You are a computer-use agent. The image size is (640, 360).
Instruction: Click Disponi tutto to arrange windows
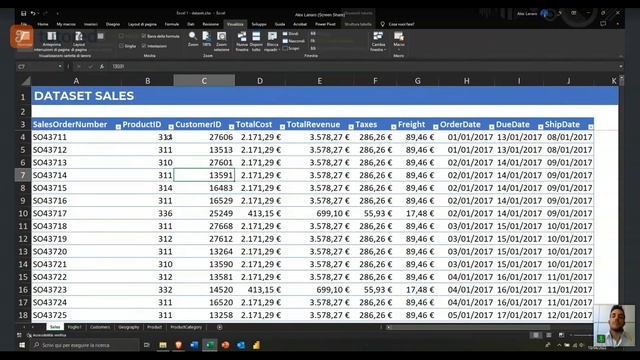[256, 42]
